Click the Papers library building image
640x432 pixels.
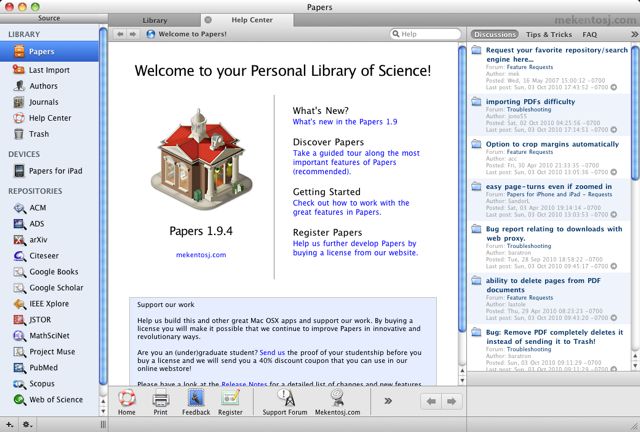click(x=202, y=159)
